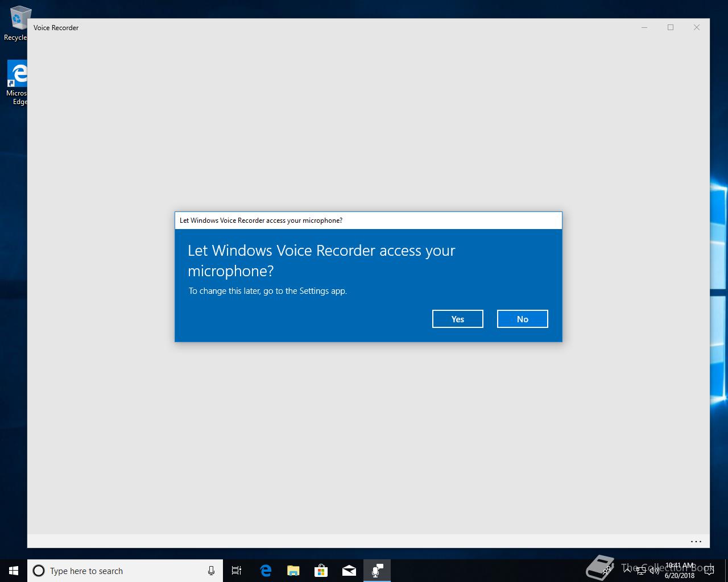Select Voice Recorder taskbar icon
This screenshot has height=582, width=728.
coord(377,571)
